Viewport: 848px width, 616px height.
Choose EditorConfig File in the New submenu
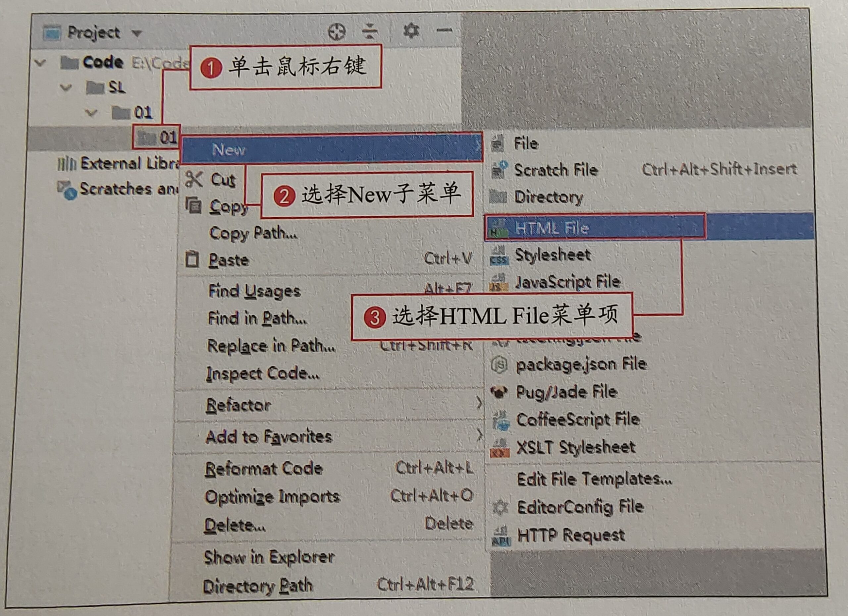580,507
